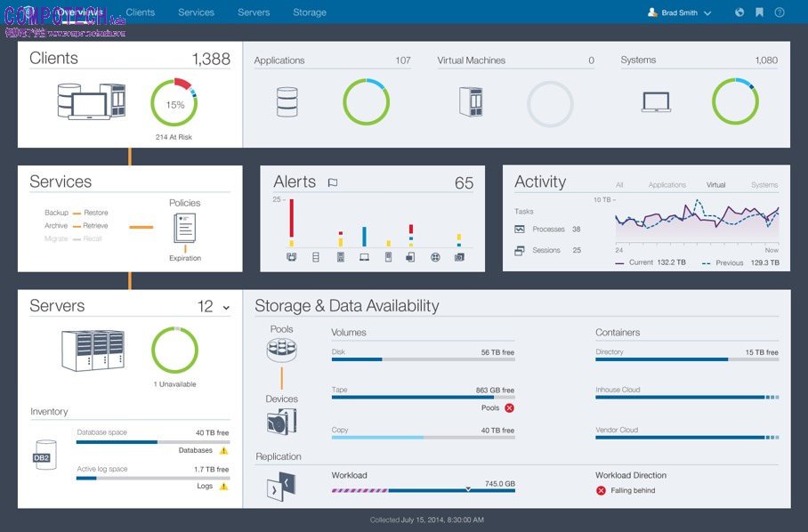Click the Alerts flag icon
This screenshot has width=808, height=532.
point(333,182)
